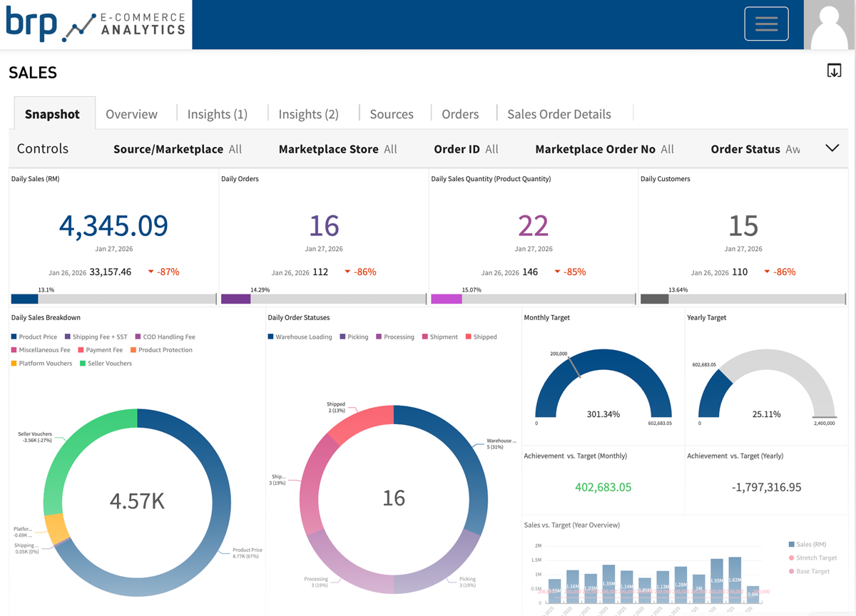Open the Order Status filter dropdown
Screen dimensions: 856x616
click(x=755, y=149)
